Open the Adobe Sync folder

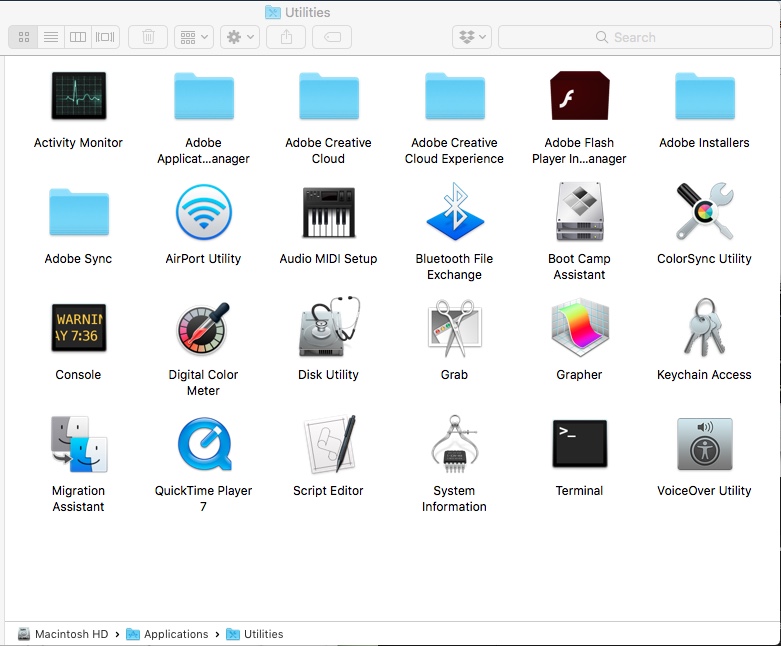(x=79, y=212)
